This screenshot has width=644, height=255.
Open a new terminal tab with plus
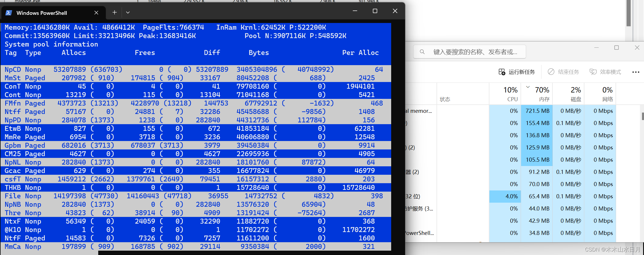115,13
